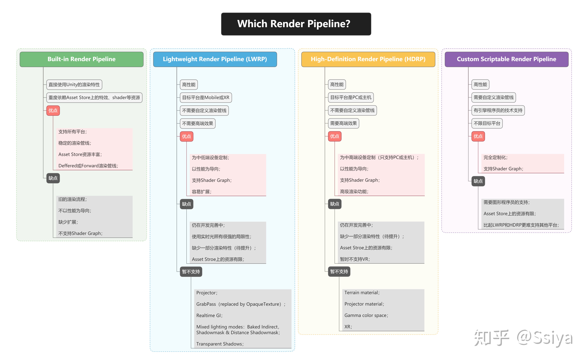Image resolution: width=588 pixels, height=364 pixels.
Task: Select the 目标平台是PC或主机 node
Action: click(351, 97)
